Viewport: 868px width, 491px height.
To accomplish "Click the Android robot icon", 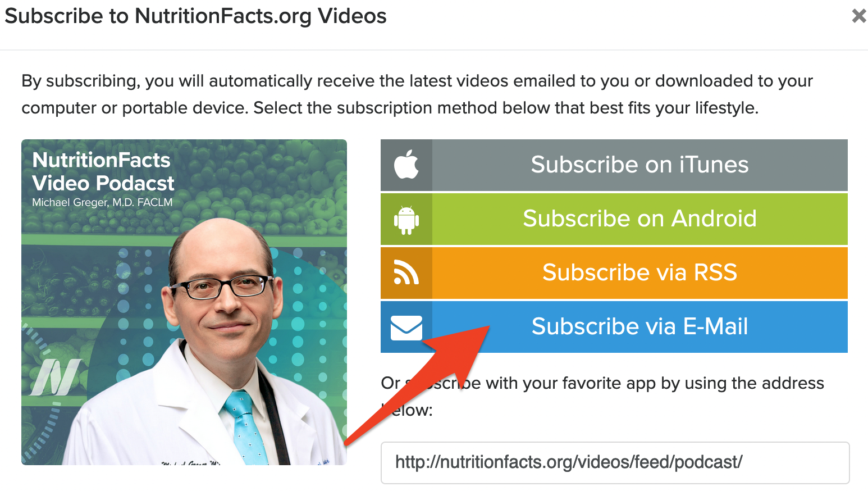I will (406, 220).
